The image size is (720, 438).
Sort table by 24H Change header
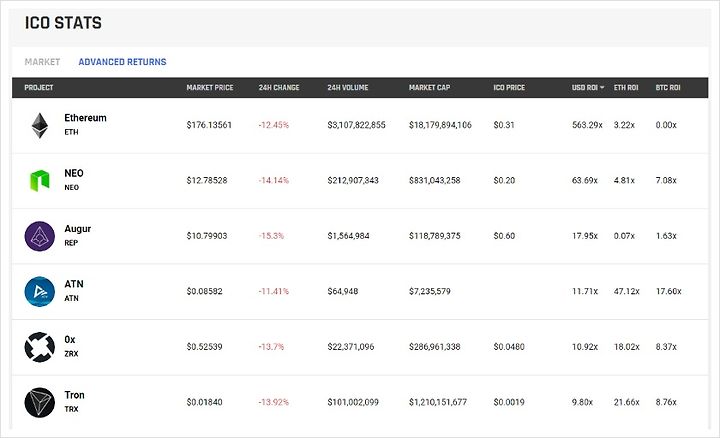tap(279, 87)
